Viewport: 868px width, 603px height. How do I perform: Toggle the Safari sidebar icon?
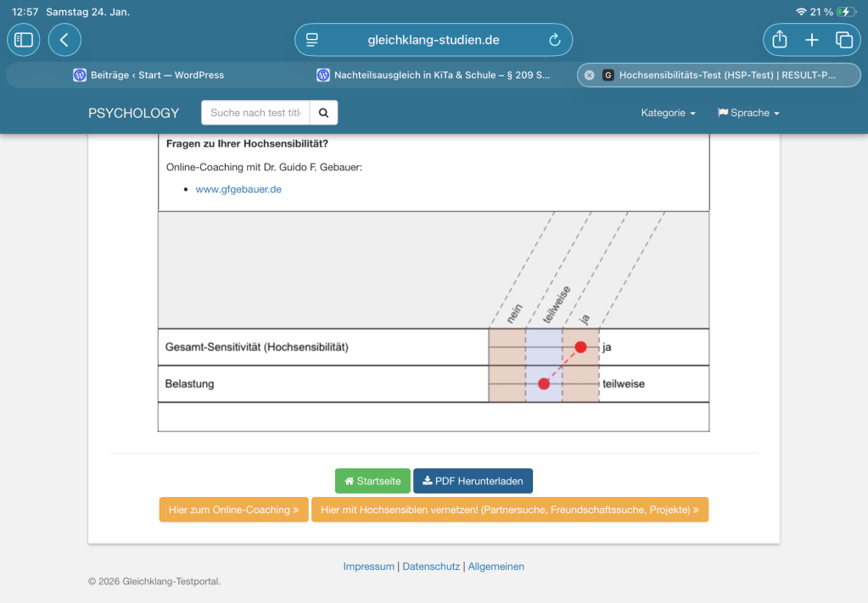coord(24,40)
